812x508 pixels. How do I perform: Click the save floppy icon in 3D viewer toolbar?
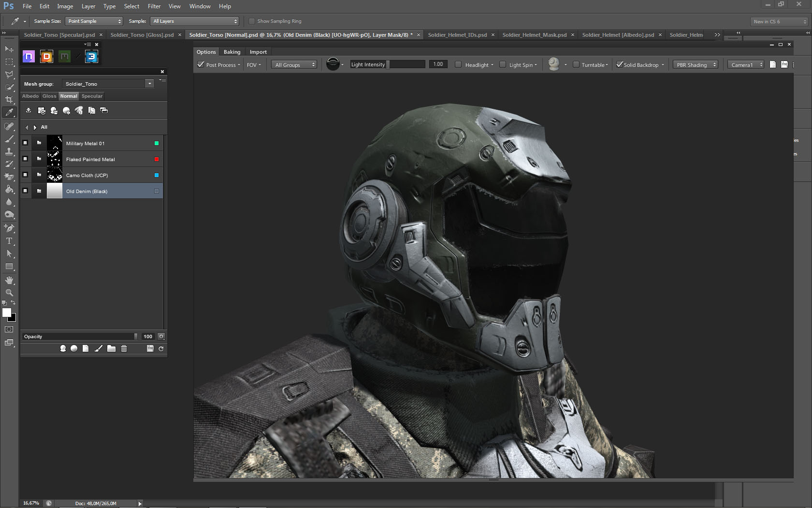point(784,64)
